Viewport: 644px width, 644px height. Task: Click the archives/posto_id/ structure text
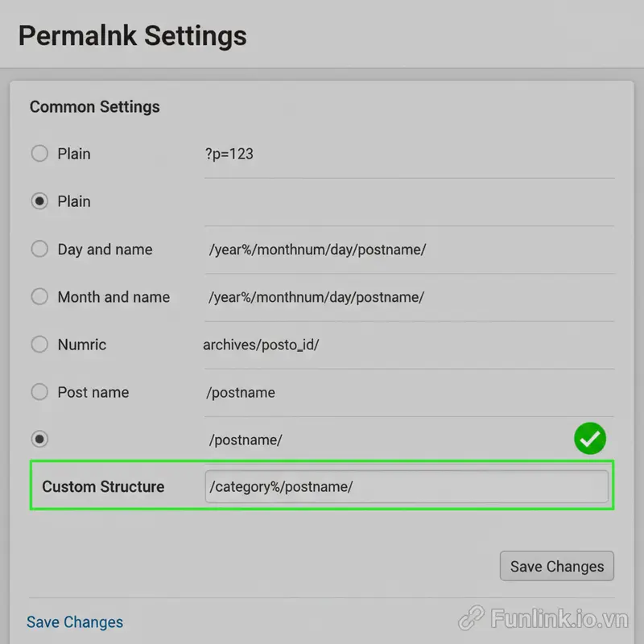pyautogui.click(x=261, y=344)
